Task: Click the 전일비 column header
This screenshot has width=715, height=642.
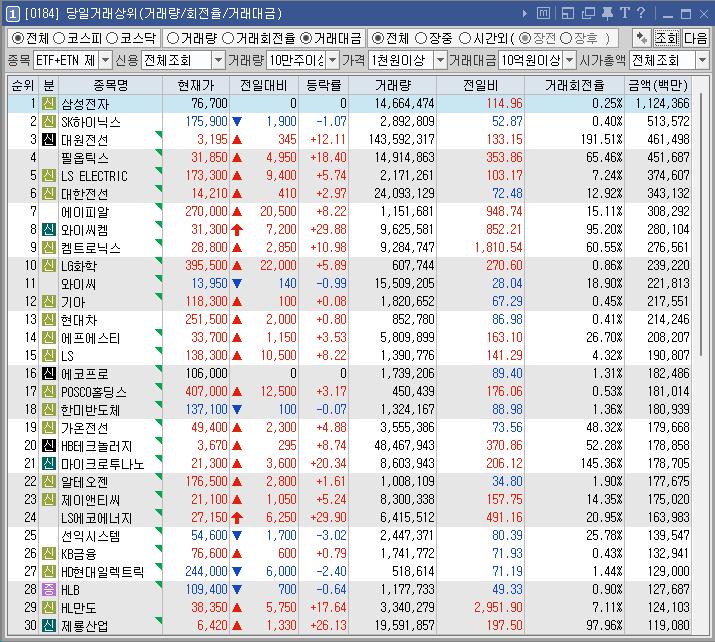Action: [x=480, y=85]
